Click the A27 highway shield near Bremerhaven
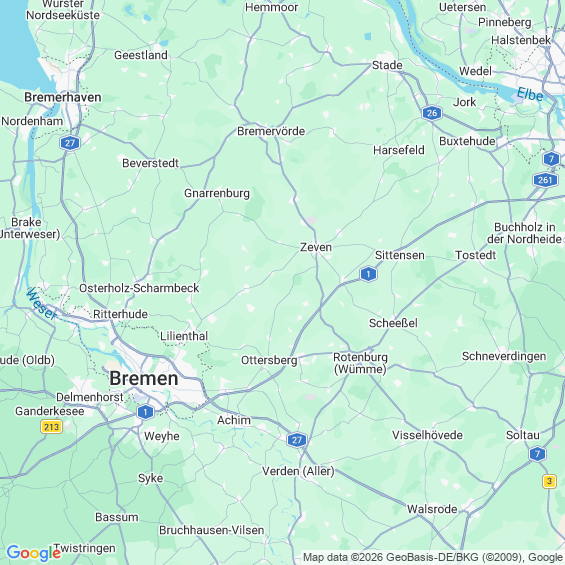This screenshot has width=565, height=565. click(70, 143)
